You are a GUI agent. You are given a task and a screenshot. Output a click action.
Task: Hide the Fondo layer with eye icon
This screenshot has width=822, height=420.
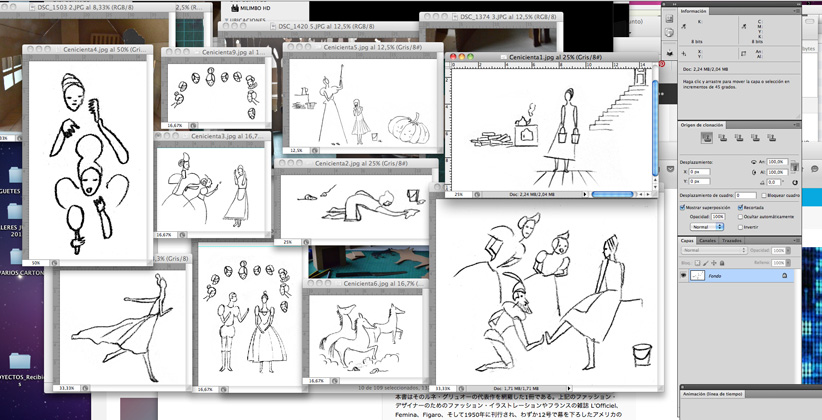click(x=684, y=275)
